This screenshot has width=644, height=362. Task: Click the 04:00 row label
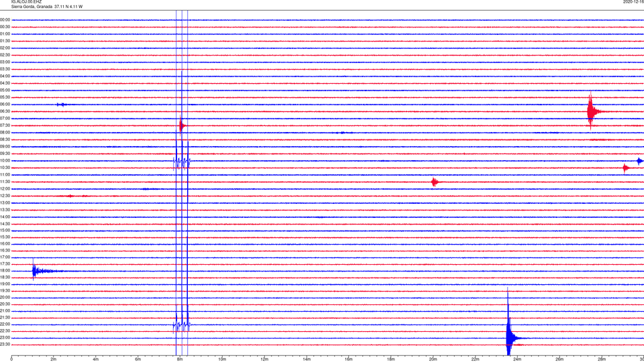(5, 76)
